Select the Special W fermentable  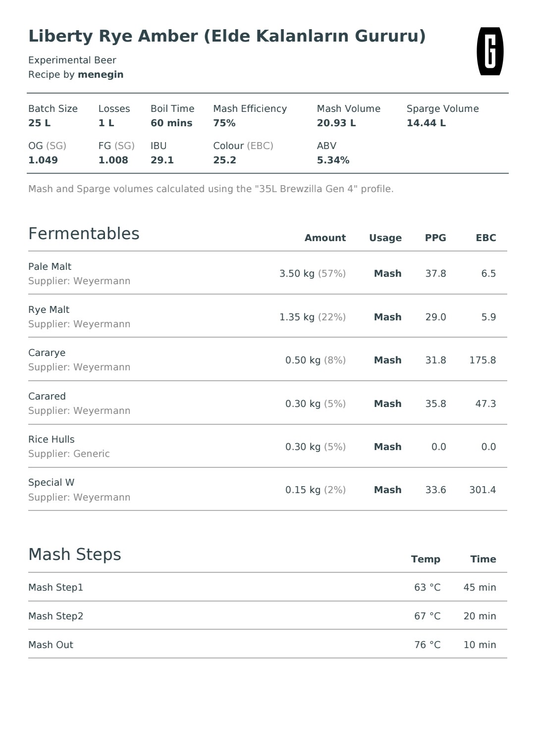pos(267,490)
